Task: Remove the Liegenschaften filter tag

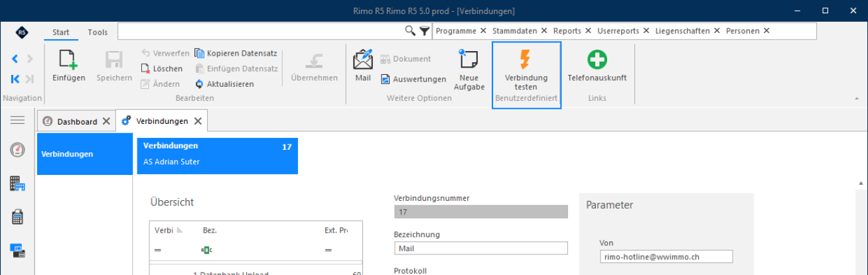Action: click(x=717, y=30)
